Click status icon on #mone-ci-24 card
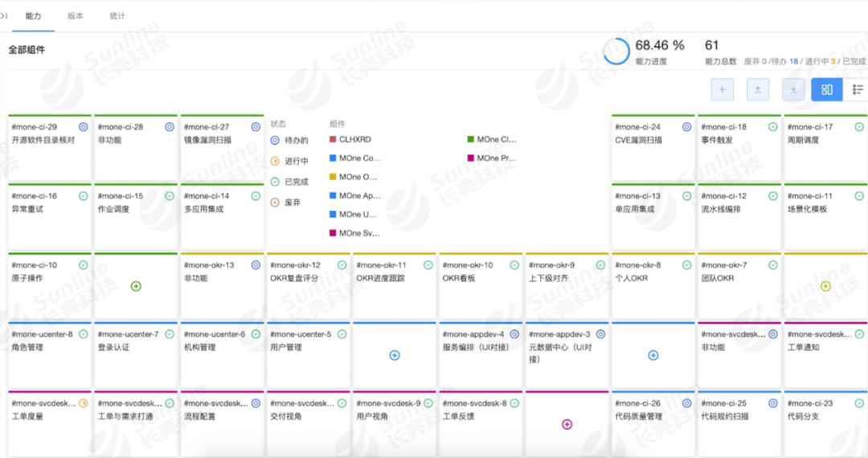This screenshot has width=868, height=458. (x=686, y=127)
